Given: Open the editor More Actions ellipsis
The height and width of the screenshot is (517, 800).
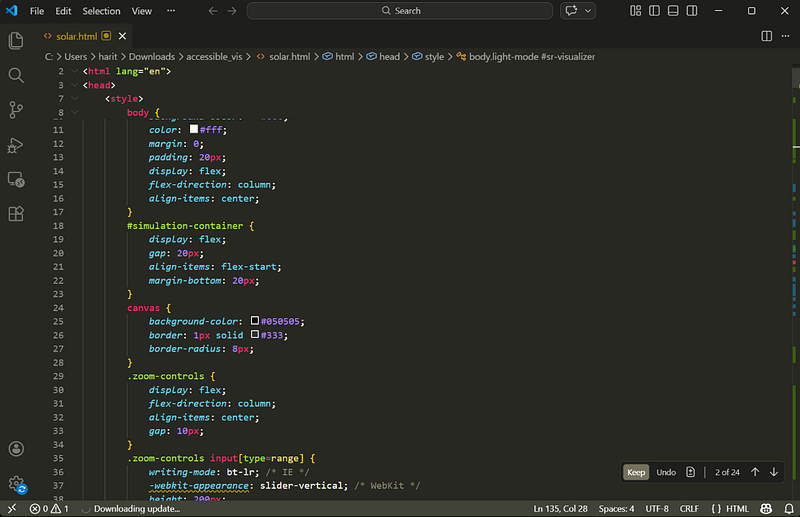Looking at the screenshot, I should click(x=785, y=36).
